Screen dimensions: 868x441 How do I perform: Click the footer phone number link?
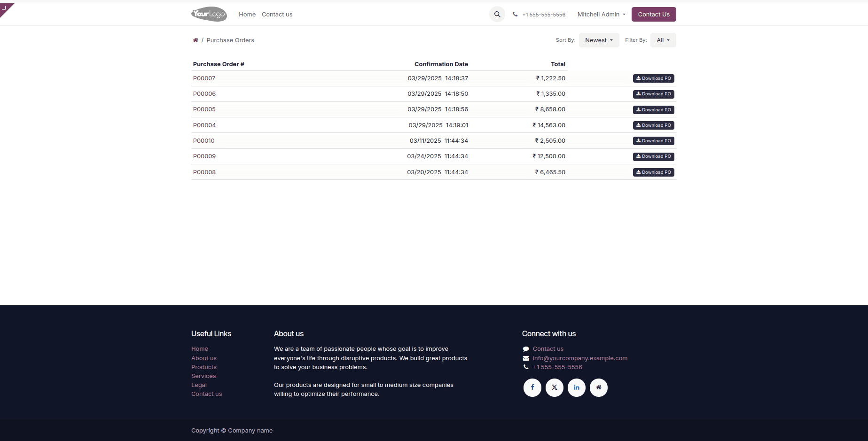[557, 367]
